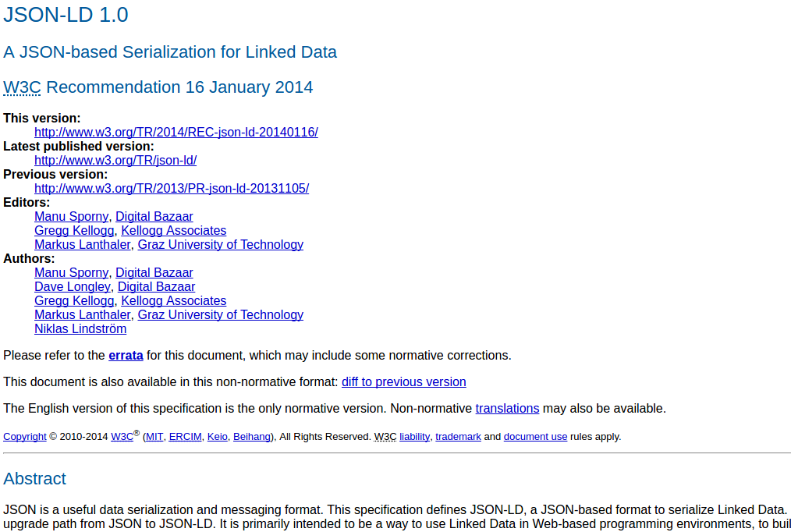Open Kellogg Associates link under Authors
Image resolution: width=791 pixels, height=532 pixels.
click(173, 301)
